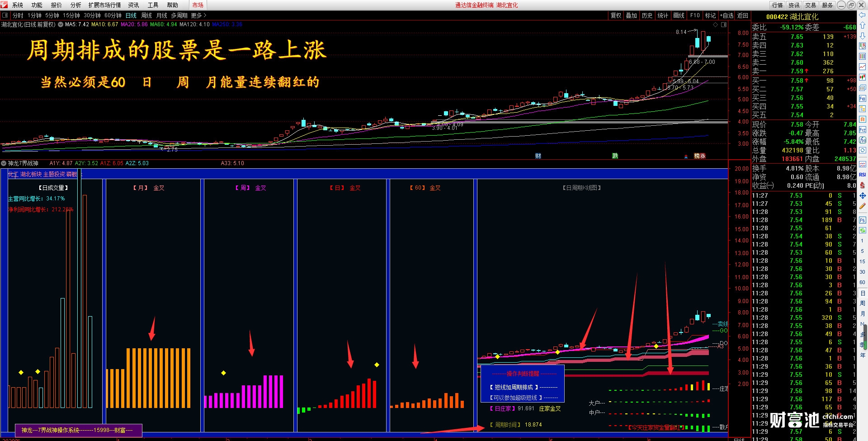
Task: Click the F10 info icon in right sidebar
Action: click(x=862, y=98)
